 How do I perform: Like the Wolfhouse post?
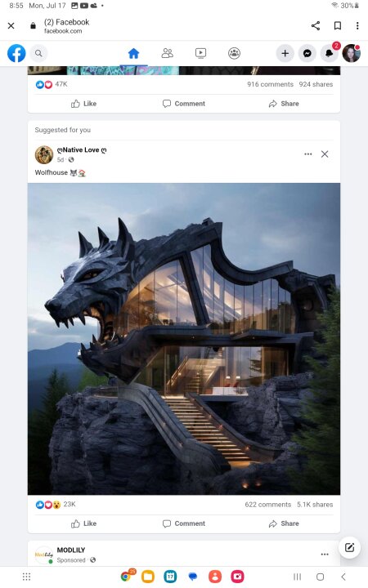pyautogui.click(x=83, y=523)
